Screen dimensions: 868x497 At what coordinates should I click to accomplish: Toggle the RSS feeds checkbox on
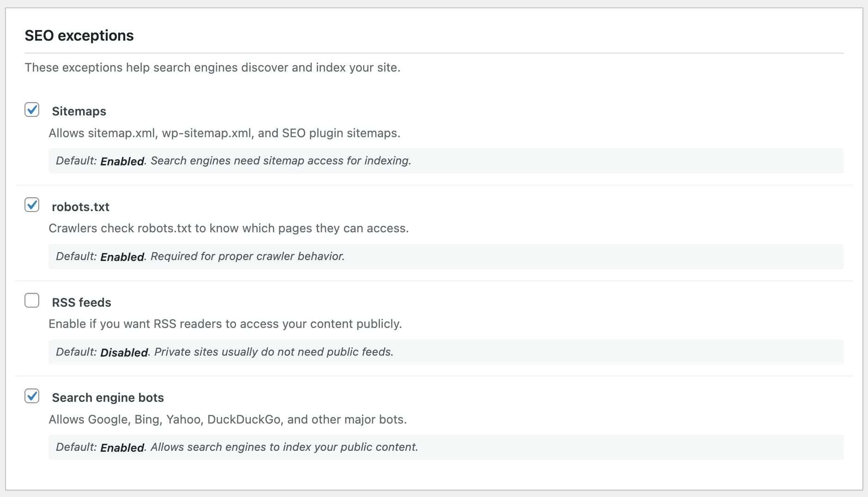coord(32,300)
